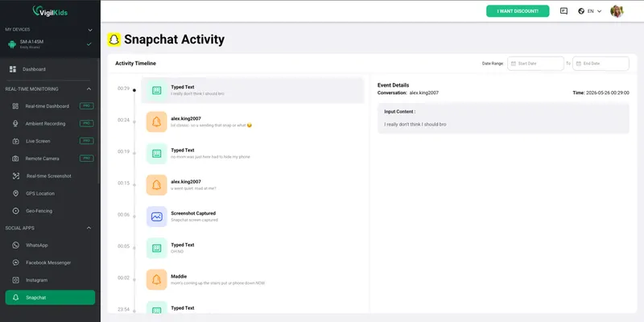Click keyboard icon of 00:29 Typed Text
The image size is (644, 322).
pos(156,90)
